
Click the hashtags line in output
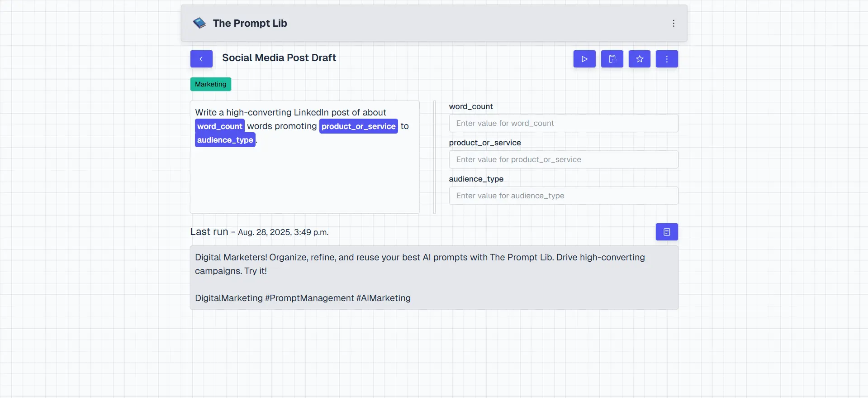tap(303, 298)
